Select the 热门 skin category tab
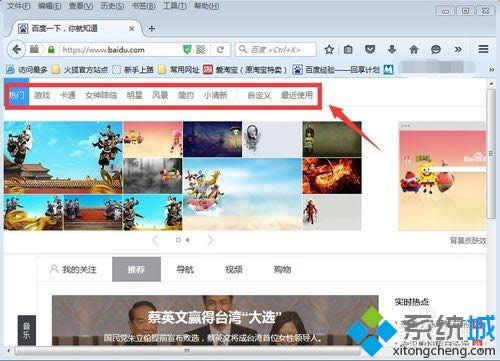The image size is (500, 361). (x=17, y=95)
